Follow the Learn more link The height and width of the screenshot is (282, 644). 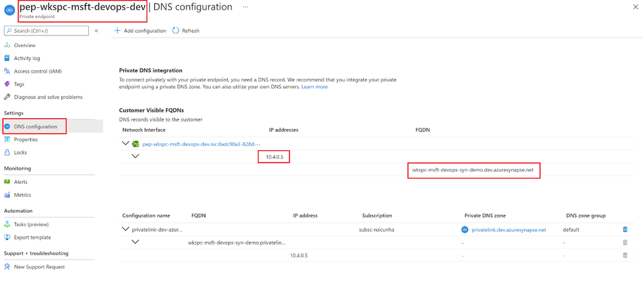[315, 87]
